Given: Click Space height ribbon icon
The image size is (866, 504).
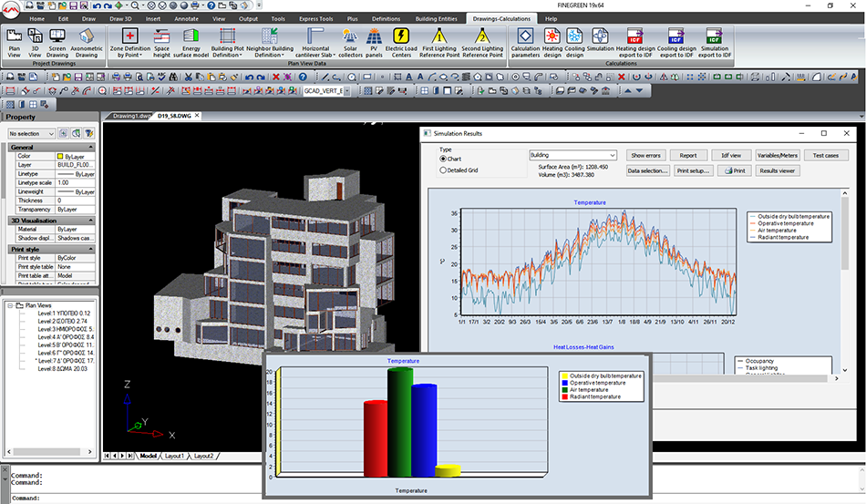Looking at the screenshot, I should [162, 43].
